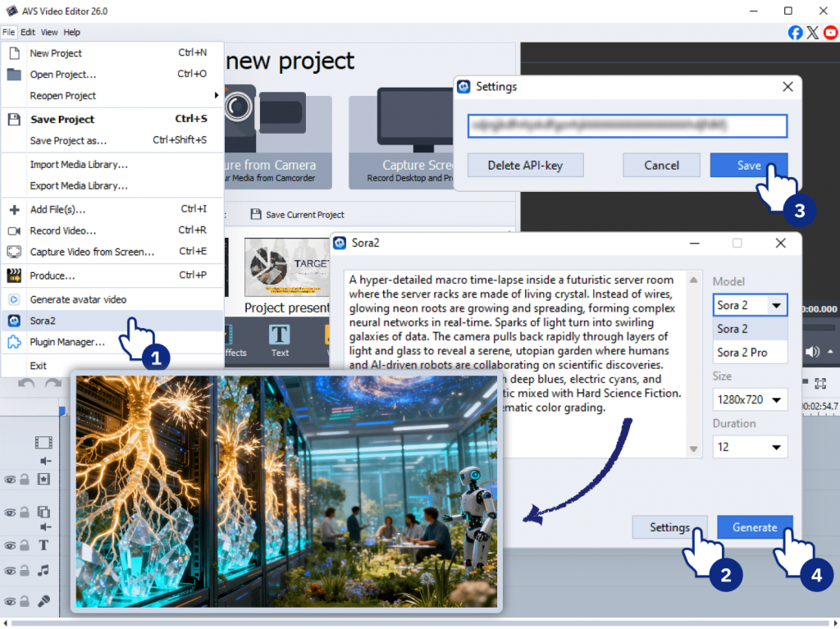
Task: Click the voice track microphone icon
Action: 44,601
